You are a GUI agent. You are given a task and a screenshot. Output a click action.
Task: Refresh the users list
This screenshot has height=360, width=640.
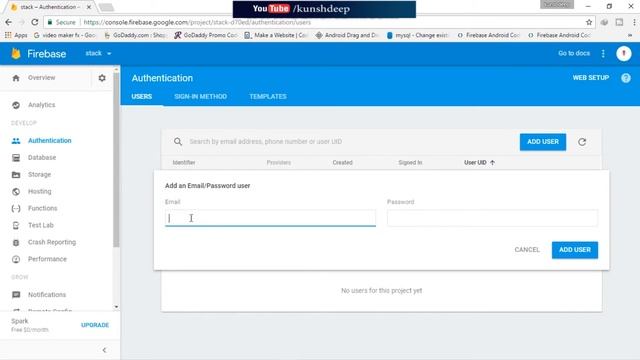pyautogui.click(x=582, y=142)
